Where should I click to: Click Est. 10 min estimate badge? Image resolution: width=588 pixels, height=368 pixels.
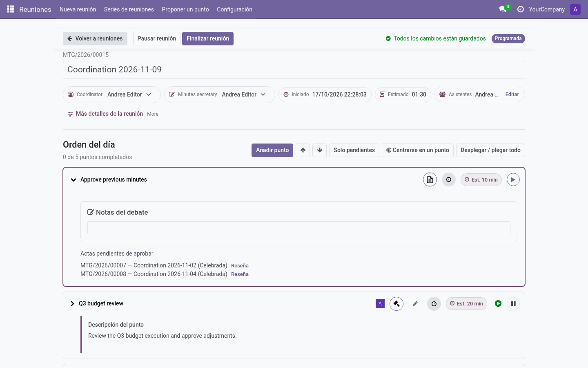481,180
